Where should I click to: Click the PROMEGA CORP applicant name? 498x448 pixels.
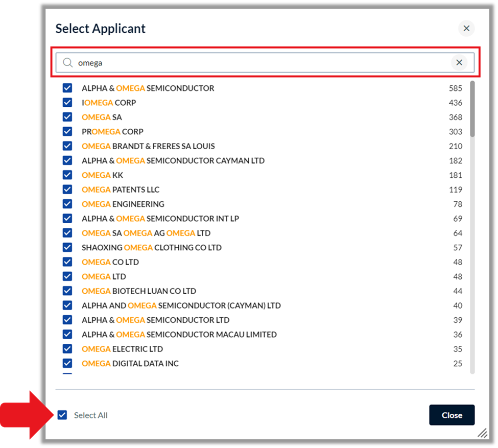(x=112, y=132)
